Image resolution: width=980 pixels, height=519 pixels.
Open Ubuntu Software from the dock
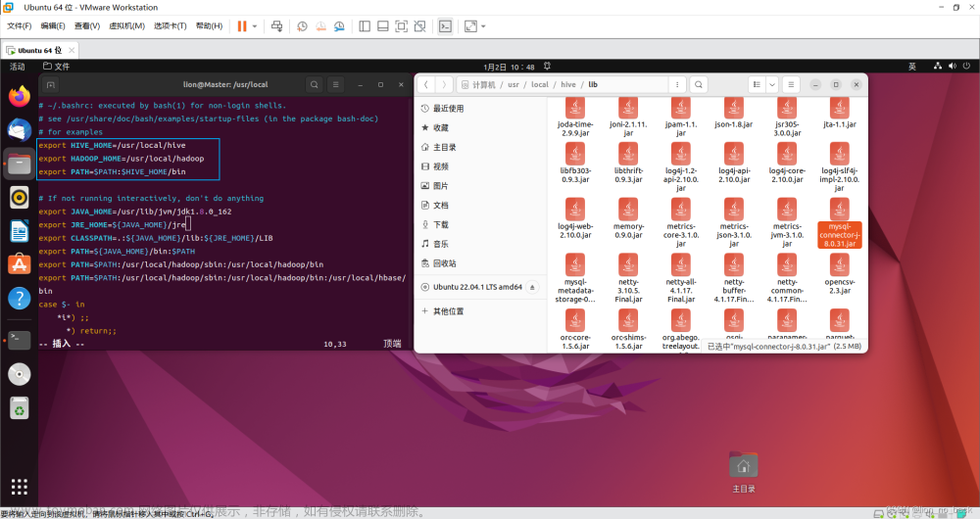[x=20, y=264]
